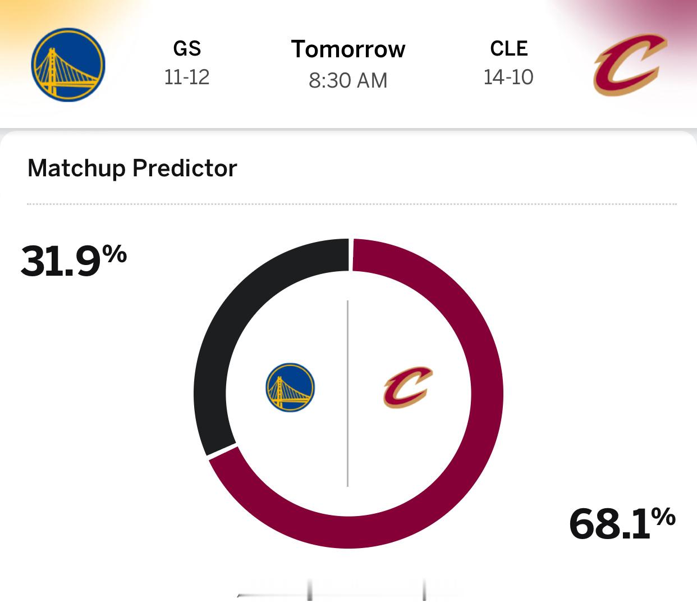The image size is (697, 616).
Task: Click the dotted separator below Matchup Predictor
Action: click(x=352, y=204)
